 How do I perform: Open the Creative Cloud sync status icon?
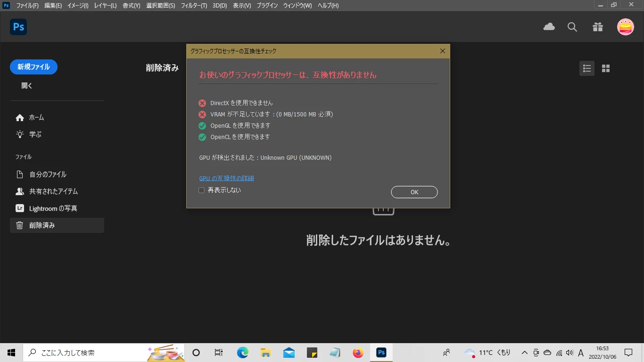(x=549, y=27)
